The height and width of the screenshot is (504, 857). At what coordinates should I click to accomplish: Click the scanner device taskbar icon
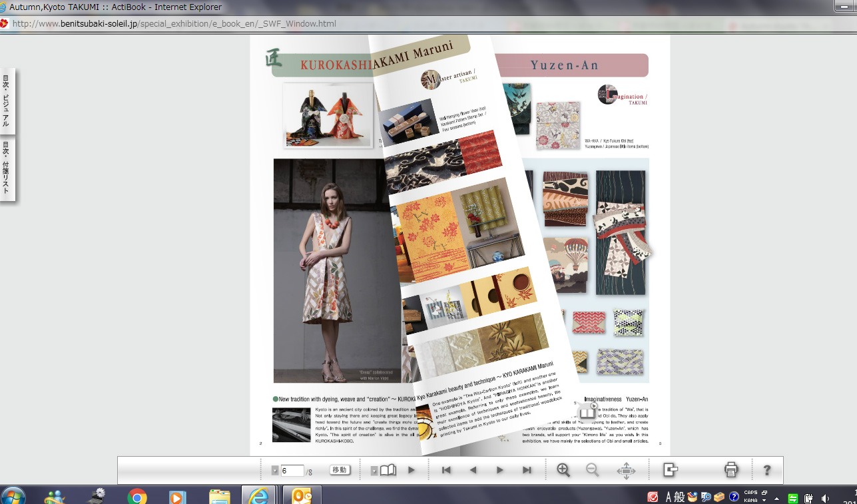click(97, 496)
